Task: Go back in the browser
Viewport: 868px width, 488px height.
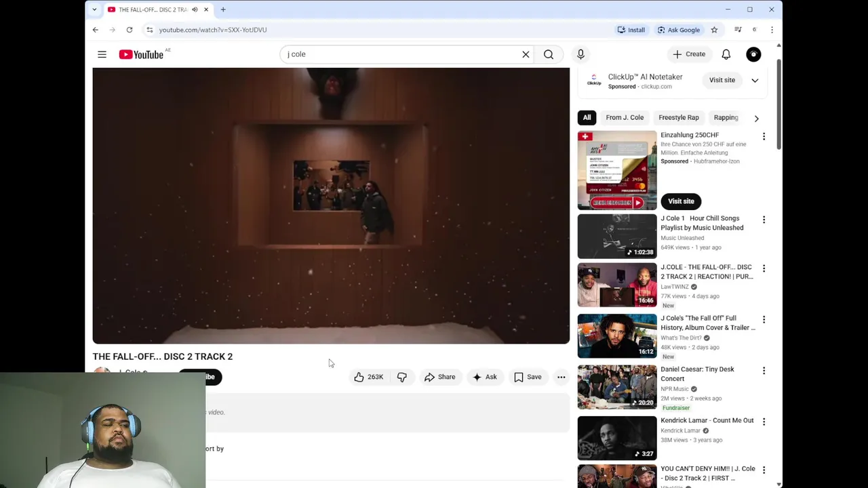Action: (96, 30)
